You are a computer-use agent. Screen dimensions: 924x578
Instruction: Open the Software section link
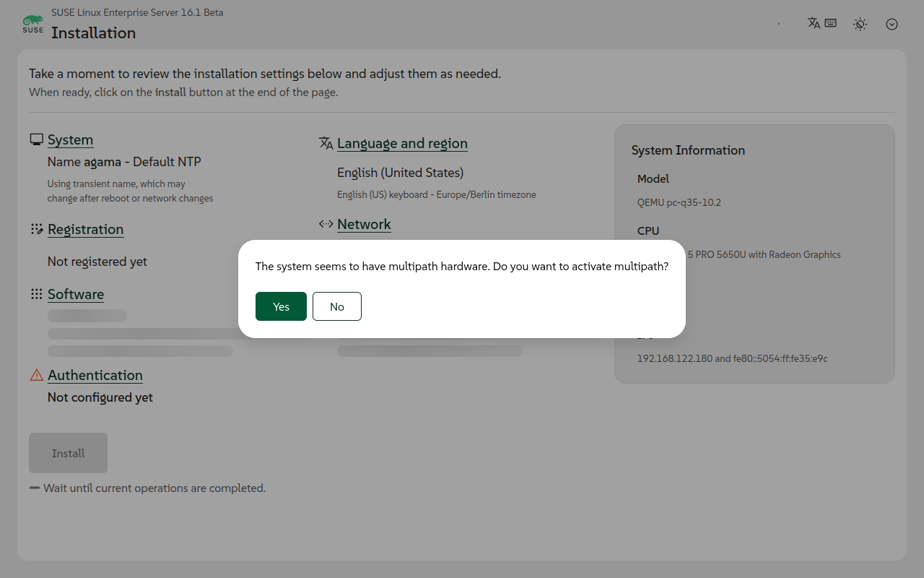pyautogui.click(x=76, y=294)
